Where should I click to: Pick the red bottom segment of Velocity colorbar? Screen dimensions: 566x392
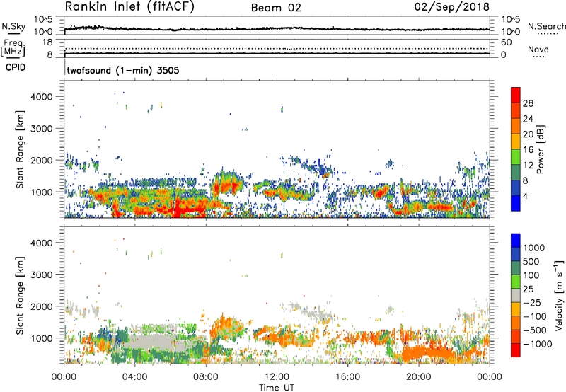[x=516, y=350]
